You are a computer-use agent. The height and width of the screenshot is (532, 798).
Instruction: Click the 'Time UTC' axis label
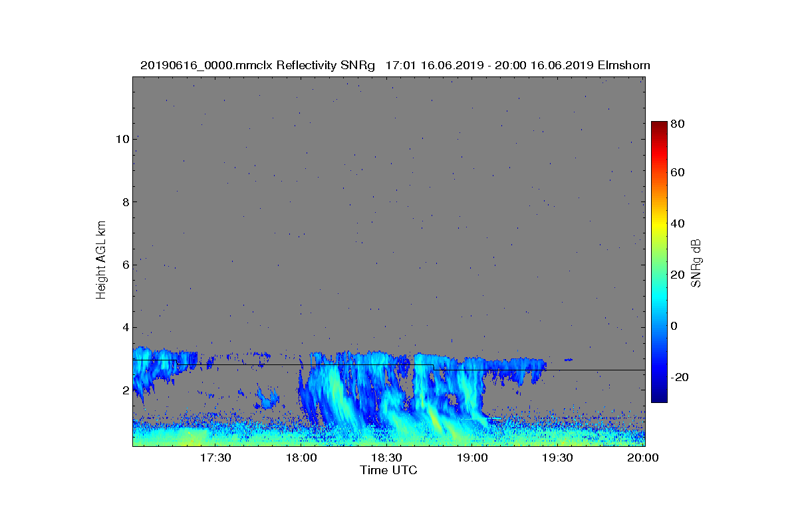tap(389, 470)
